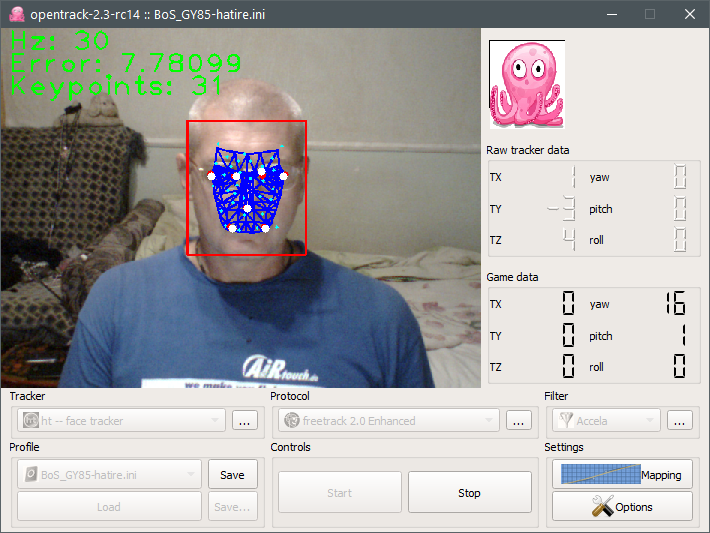Click the opentrack octopus title bar icon
The image size is (710, 533).
point(16,14)
